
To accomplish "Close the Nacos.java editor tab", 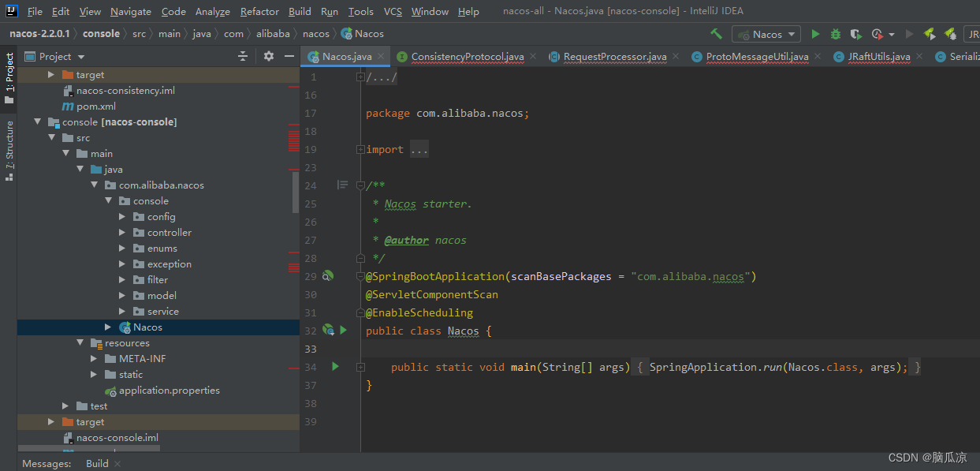I will (381, 56).
